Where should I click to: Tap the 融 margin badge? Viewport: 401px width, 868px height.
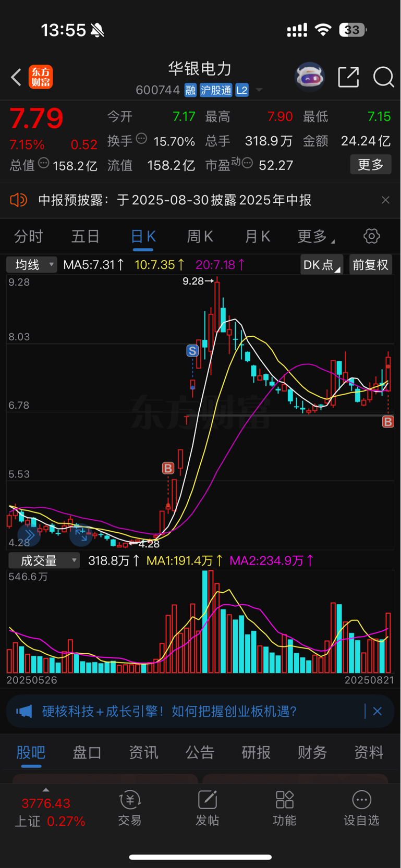click(190, 90)
